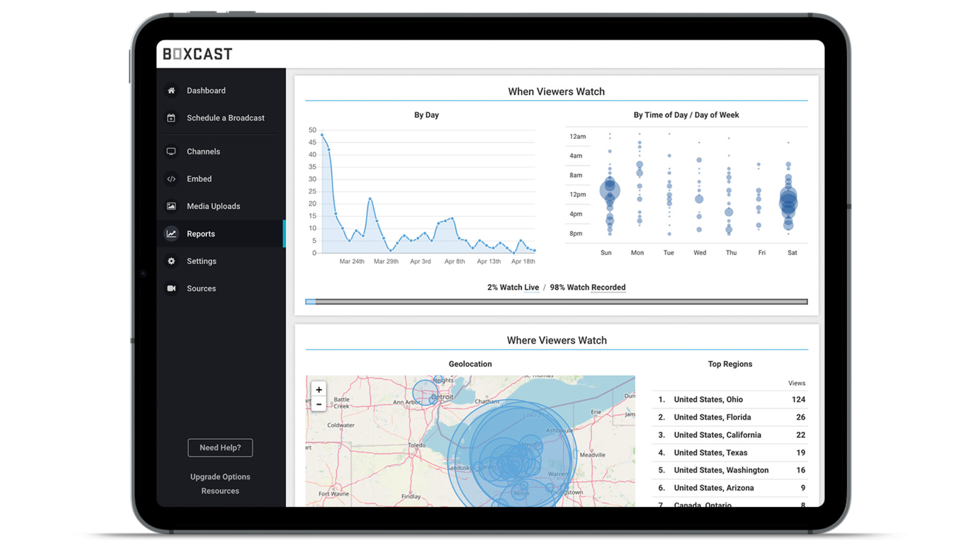Toggle the 2% Live watch bar
Screen dimensions: 980x551
tap(311, 302)
